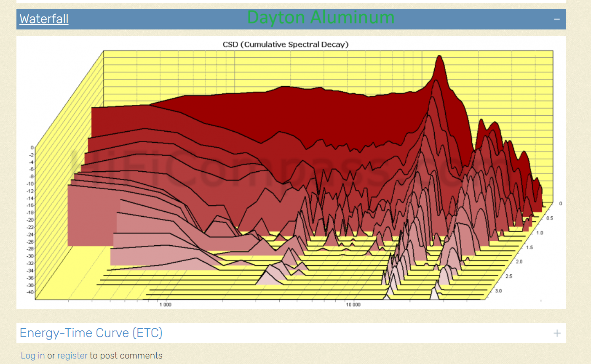Select the 10 000 frequency axis label
The height and width of the screenshot is (364, 591).
[x=353, y=305]
